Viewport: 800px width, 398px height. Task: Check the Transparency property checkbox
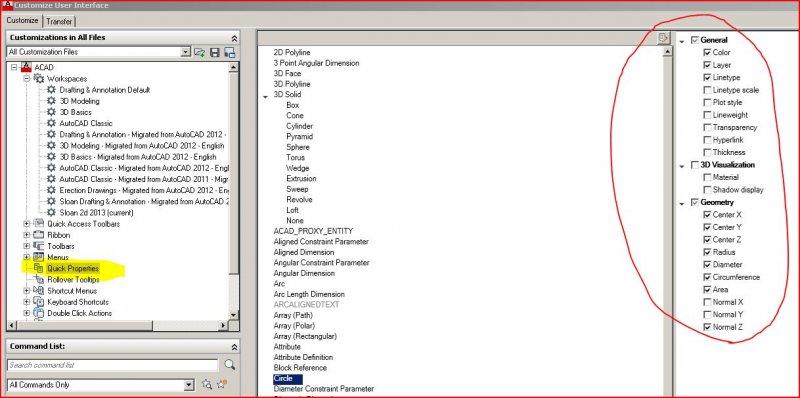click(x=707, y=128)
